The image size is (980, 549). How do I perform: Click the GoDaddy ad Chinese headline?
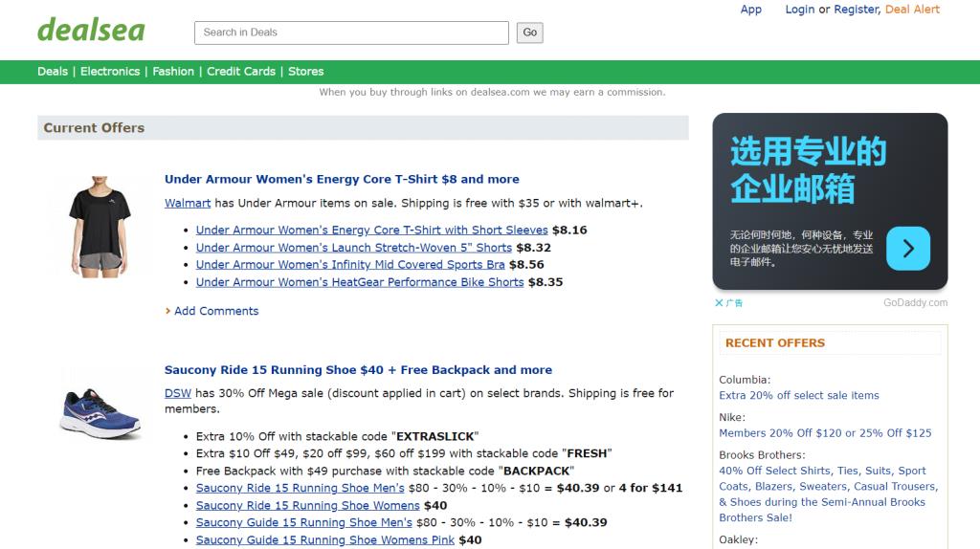(x=808, y=170)
